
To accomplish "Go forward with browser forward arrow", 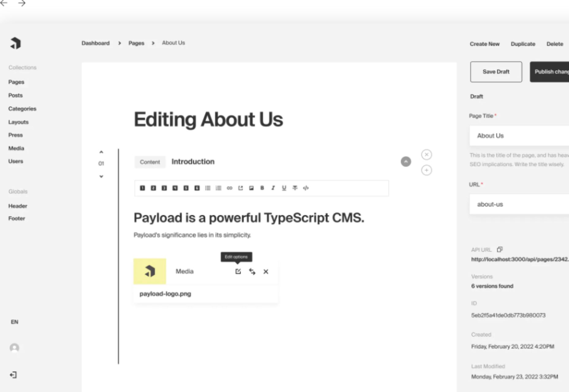I will 22,3.
